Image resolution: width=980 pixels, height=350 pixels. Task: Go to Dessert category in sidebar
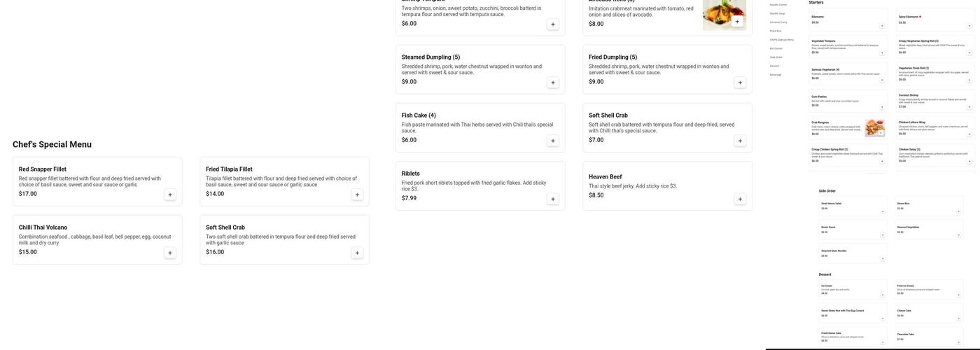click(x=774, y=66)
